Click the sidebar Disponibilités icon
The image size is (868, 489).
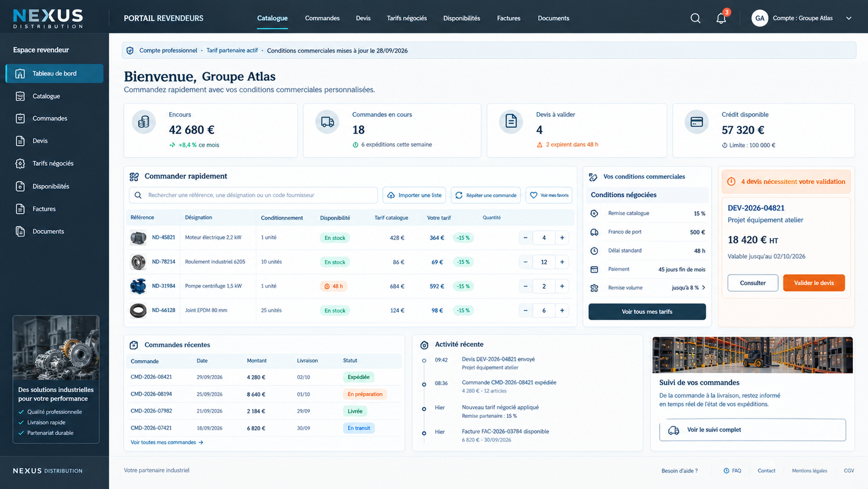pyautogui.click(x=20, y=186)
